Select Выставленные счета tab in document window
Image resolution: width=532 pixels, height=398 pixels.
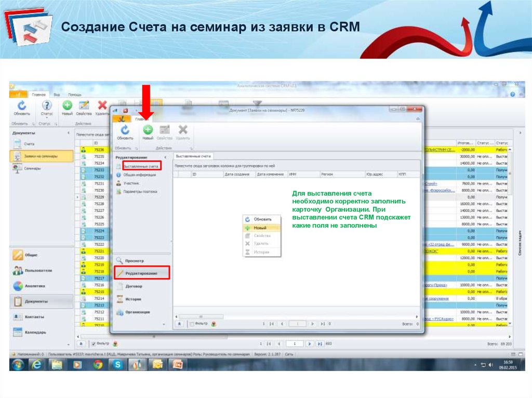[193, 156]
